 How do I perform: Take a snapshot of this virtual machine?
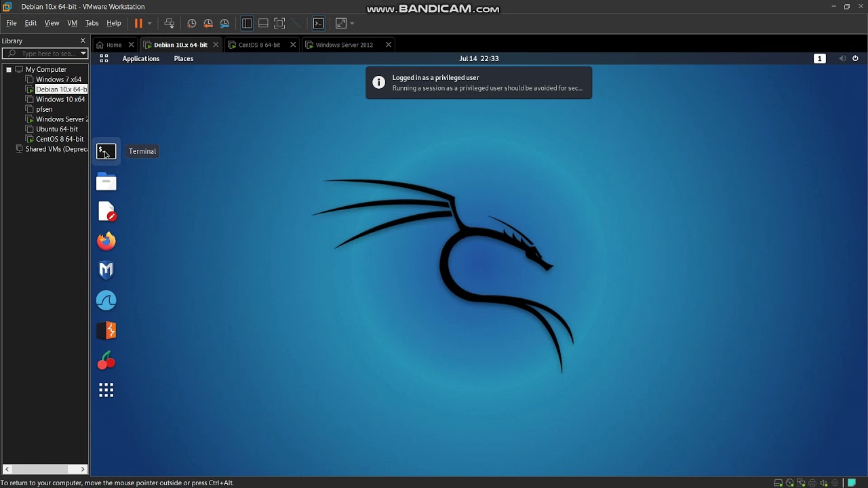192,23
